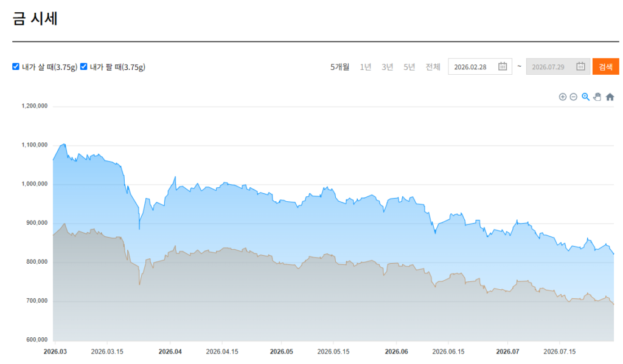
Task: Switch to the 3년 period
Action: pyautogui.click(x=388, y=67)
